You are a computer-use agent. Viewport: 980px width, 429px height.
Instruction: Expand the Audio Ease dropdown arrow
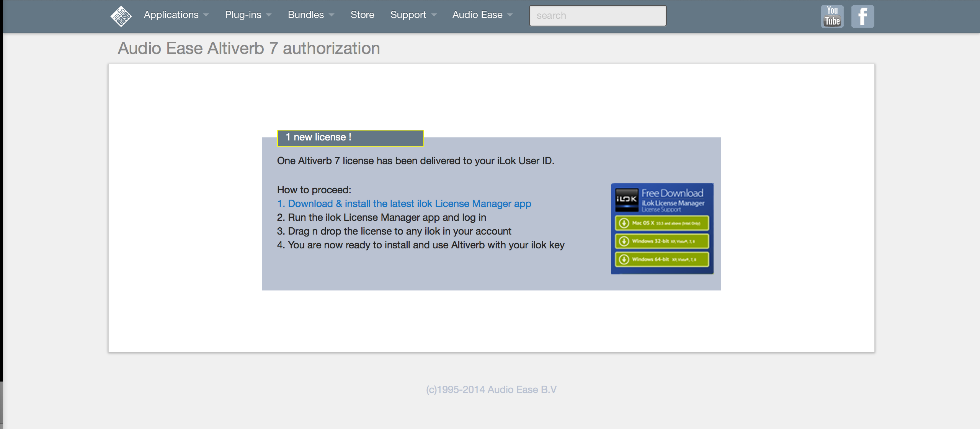tap(510, 15)
